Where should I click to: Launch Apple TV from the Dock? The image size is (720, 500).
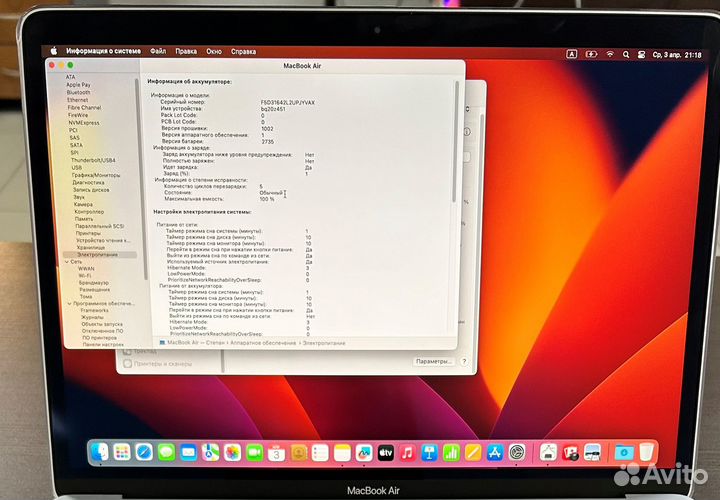pyautogui.click(x=386, y=453)
